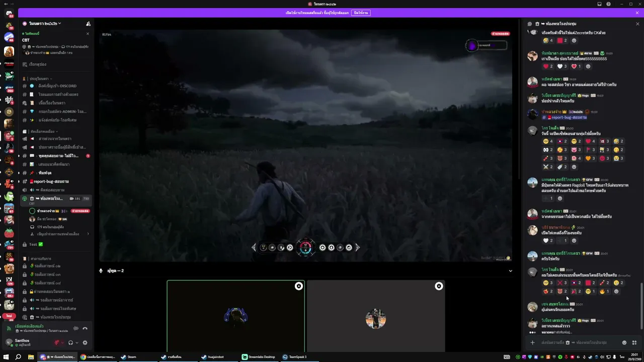Viewport: 644px width, 362px height.
Task: Close the voice chat side panel
Action: pos(637,24)
